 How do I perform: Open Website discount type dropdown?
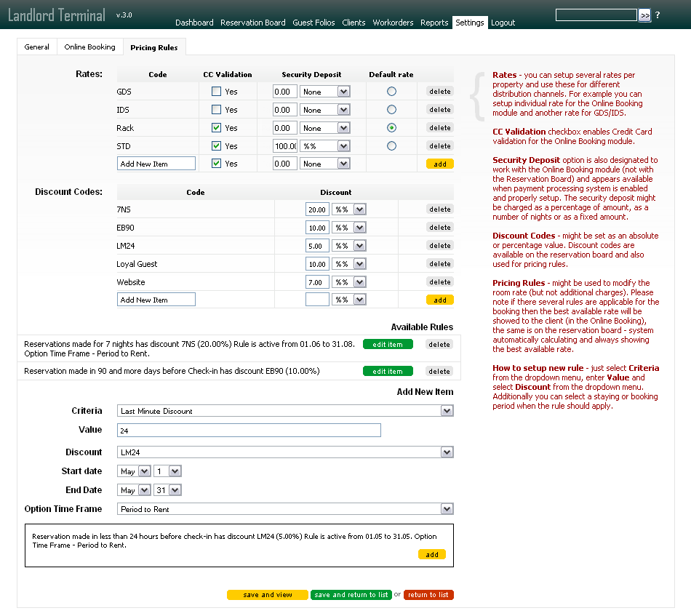[x=348, y=282]
